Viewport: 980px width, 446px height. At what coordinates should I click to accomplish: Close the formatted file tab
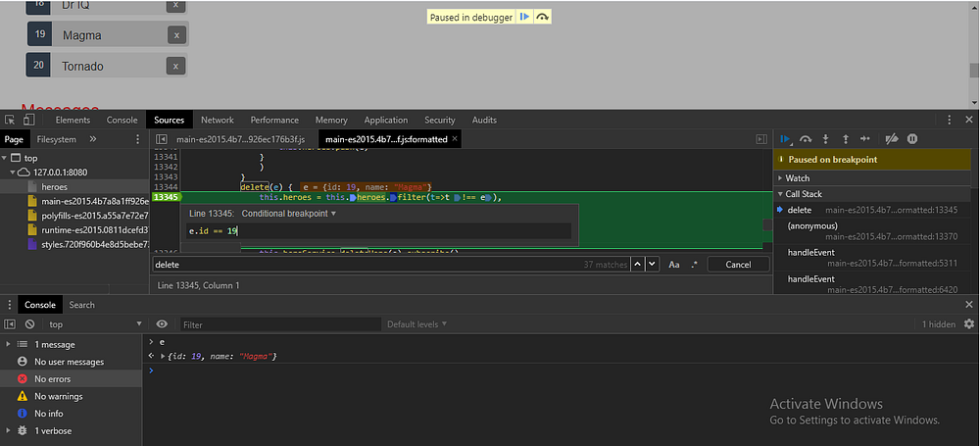tap(455, 139)
